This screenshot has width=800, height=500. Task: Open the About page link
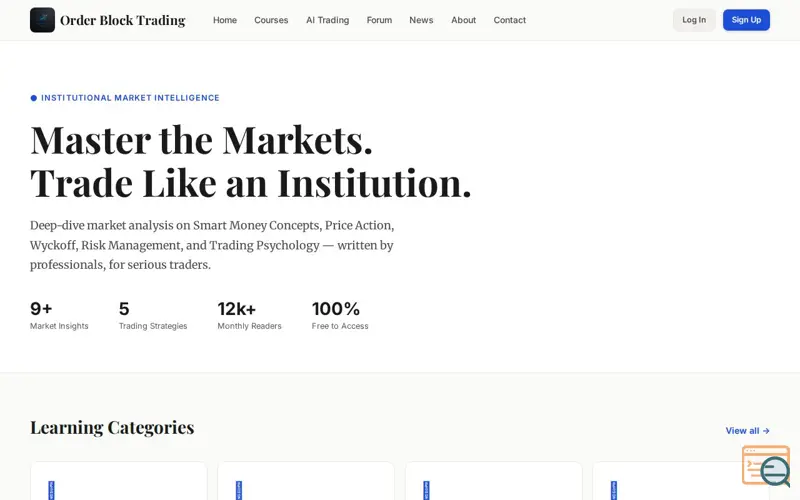click(463, 20)
